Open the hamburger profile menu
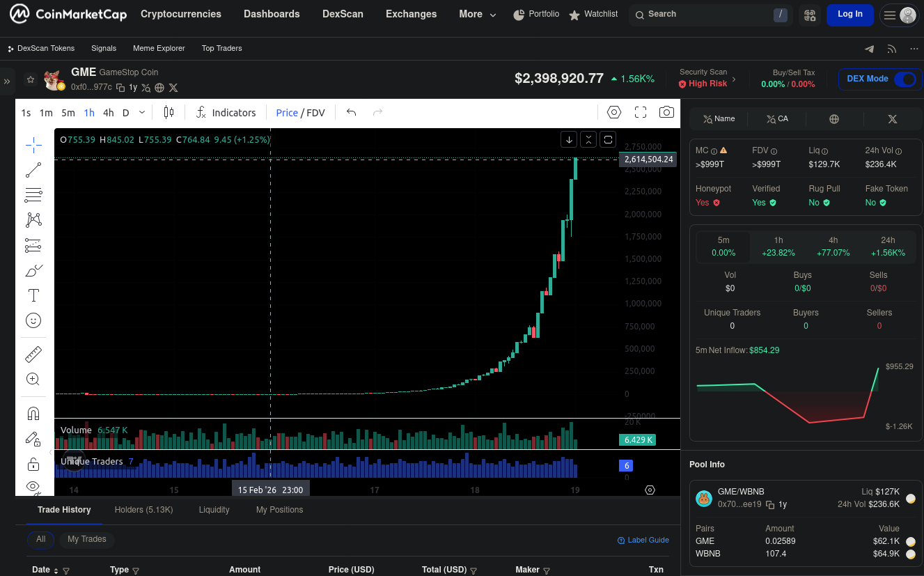Image resolution: width=924 pixels, height=576 pixels. tap(899, 15)
